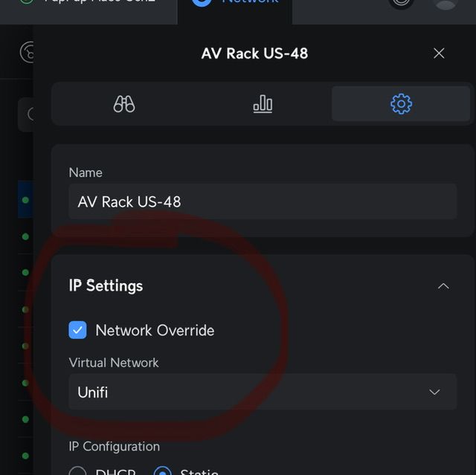
Task: Click the green status dot below highlighted row
Action: coord(25,236)
